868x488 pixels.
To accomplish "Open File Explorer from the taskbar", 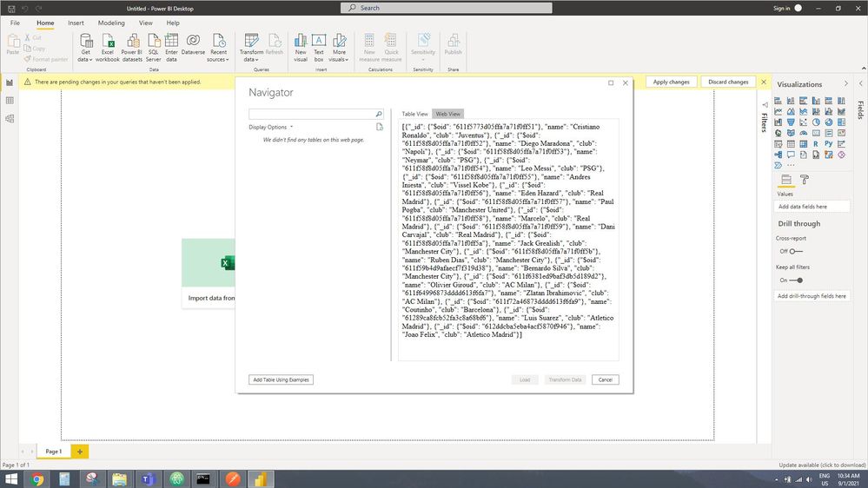I will pyautogui.click(x=120, y=479).
